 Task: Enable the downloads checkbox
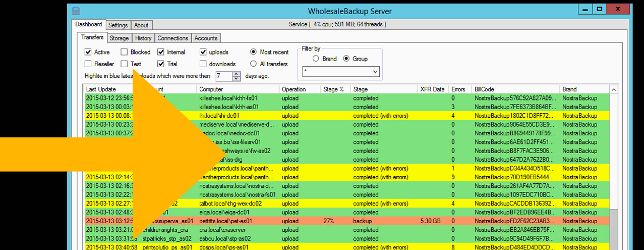point(203,64)
